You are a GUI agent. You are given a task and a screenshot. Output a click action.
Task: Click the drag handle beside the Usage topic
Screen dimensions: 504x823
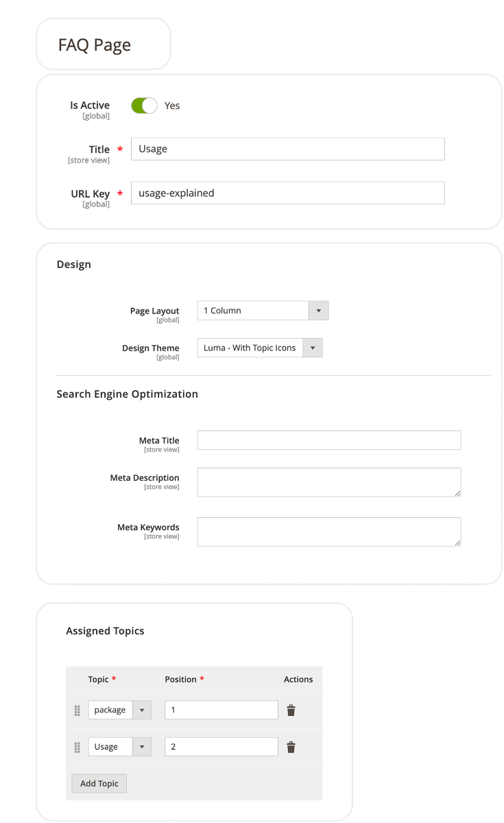pyautogui.click(x=77, y=746)
